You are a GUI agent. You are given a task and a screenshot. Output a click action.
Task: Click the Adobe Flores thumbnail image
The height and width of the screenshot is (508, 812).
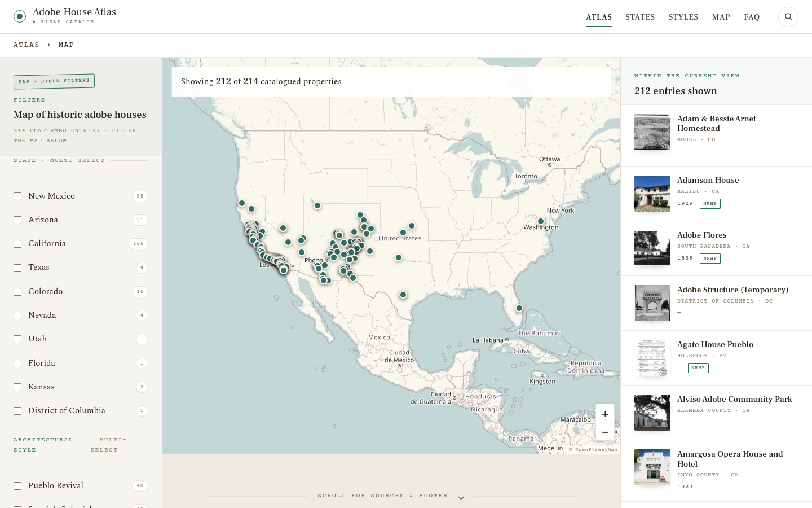(652, 248)
